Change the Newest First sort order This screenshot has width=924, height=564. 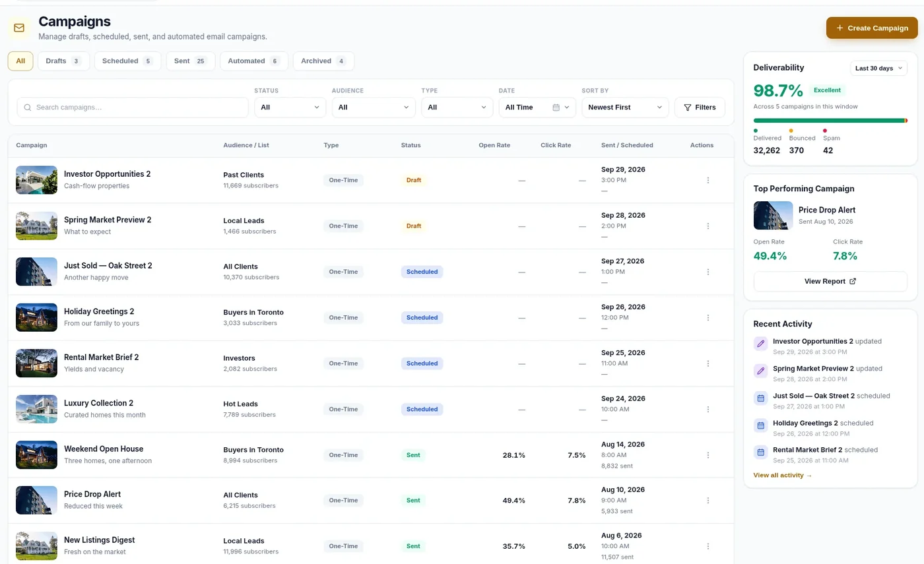(625, 108)
